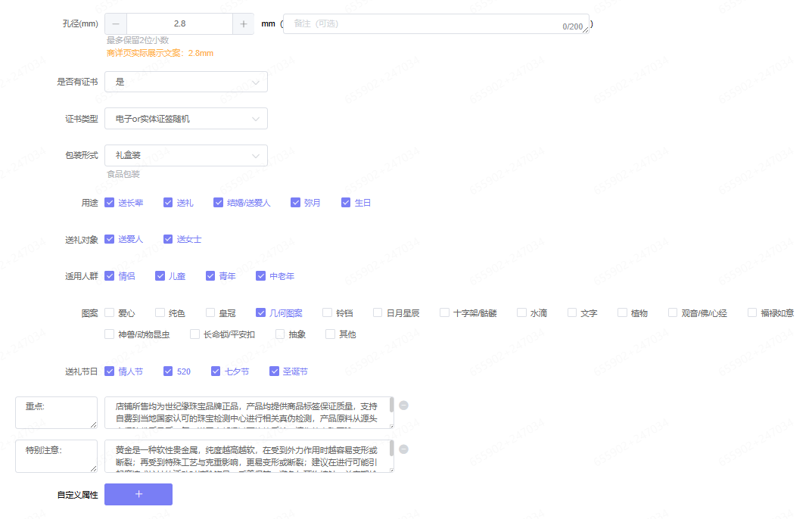Click the 特别注意 description text area
The image size is (812, 519).
(x=248, y=456)
